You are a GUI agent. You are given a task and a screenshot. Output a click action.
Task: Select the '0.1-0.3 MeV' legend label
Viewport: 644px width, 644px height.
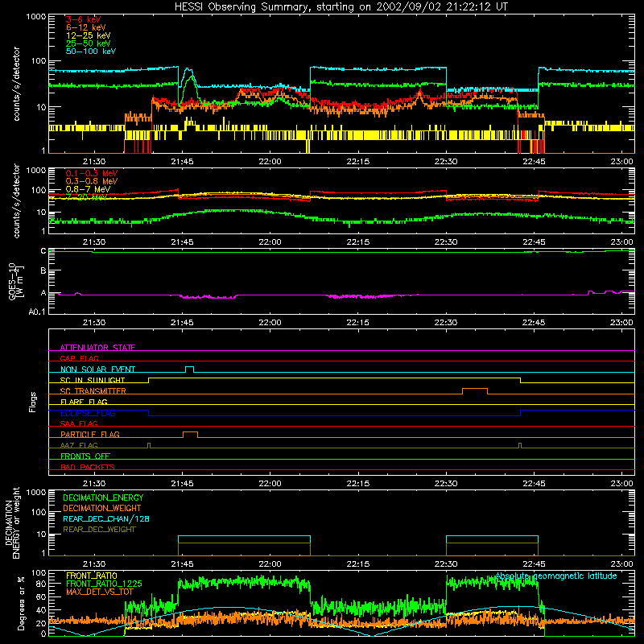click(x=92, y=173)
